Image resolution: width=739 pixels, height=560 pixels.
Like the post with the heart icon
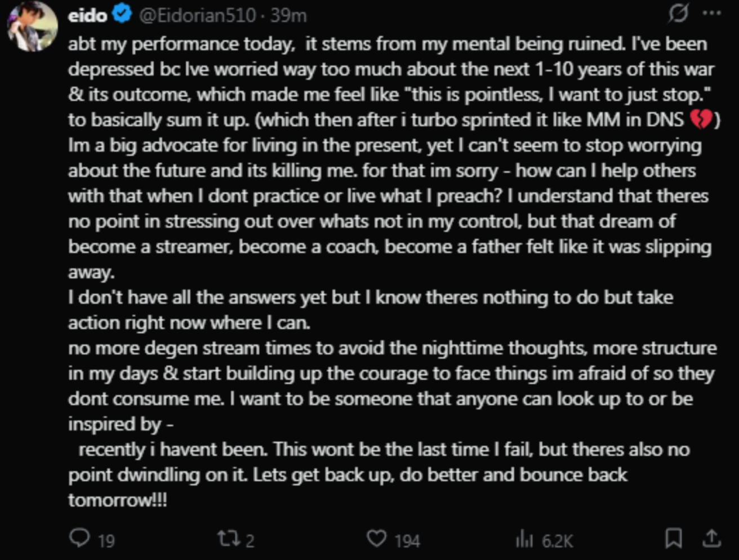click(x=376, y=539)
